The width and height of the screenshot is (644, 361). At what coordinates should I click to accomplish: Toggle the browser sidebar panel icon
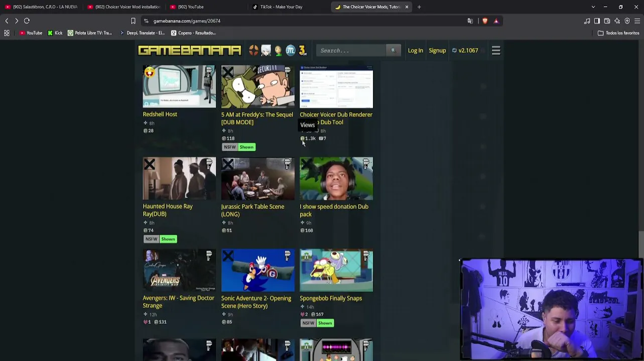coord(597,21)
